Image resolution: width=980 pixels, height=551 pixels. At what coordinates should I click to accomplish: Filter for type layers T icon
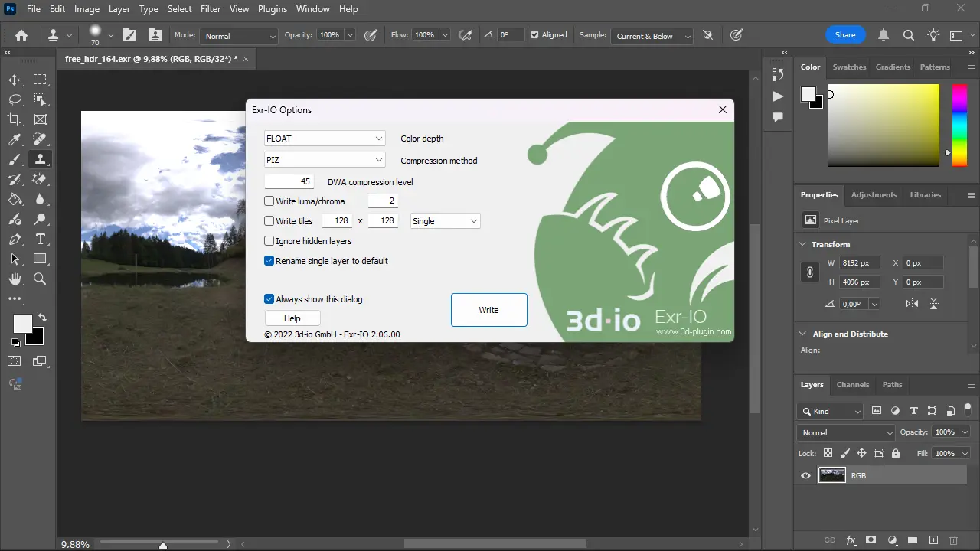click(913, 411)
